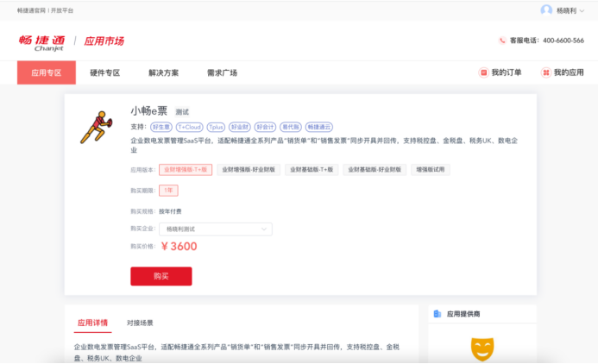Click the provider smiley mask logo
The height and width of the screenshot is (364, 598).
pyautogui.click(x=482, y=348)
